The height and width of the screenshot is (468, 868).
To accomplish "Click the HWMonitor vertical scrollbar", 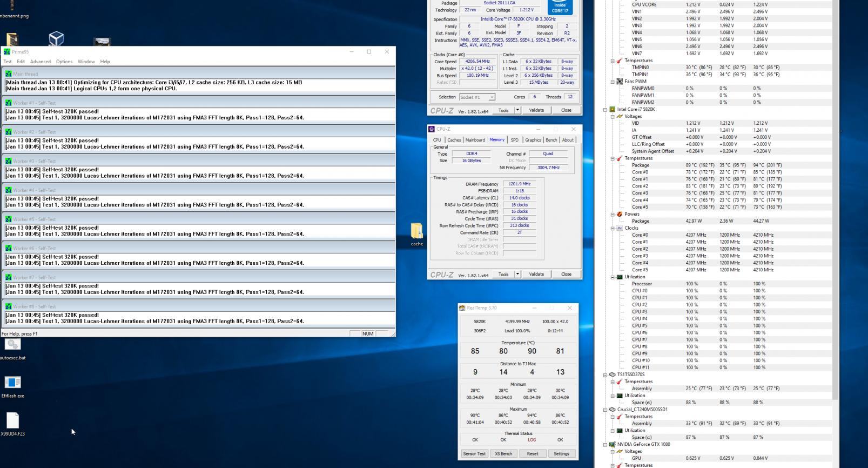I will (836, 200).
